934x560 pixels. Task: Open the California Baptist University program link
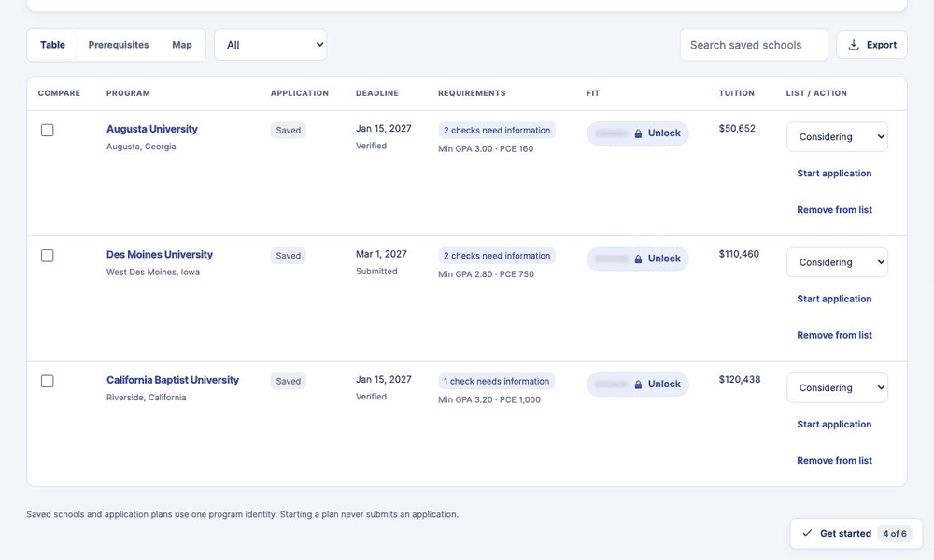(172, 380)
